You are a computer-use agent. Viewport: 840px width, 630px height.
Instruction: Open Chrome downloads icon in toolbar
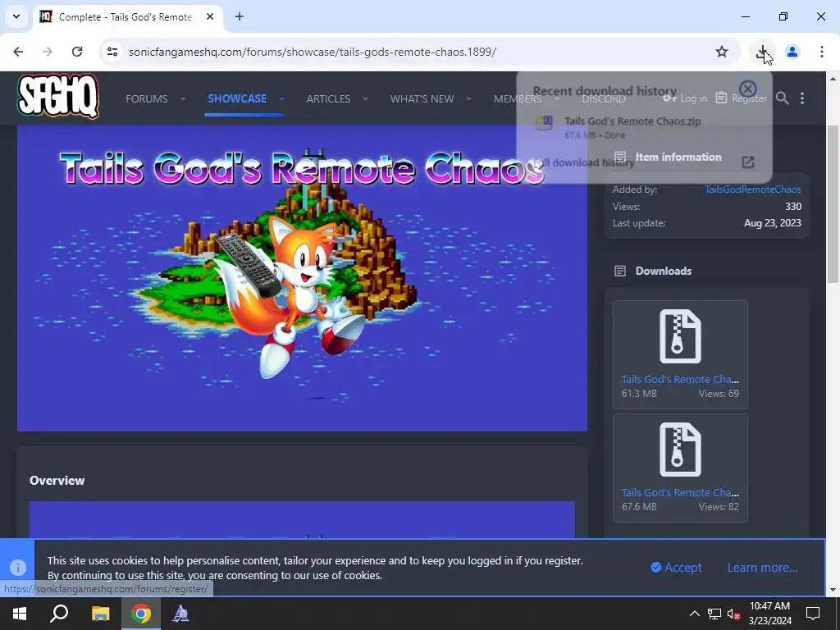pyautogui.click(x=762, y=52)
